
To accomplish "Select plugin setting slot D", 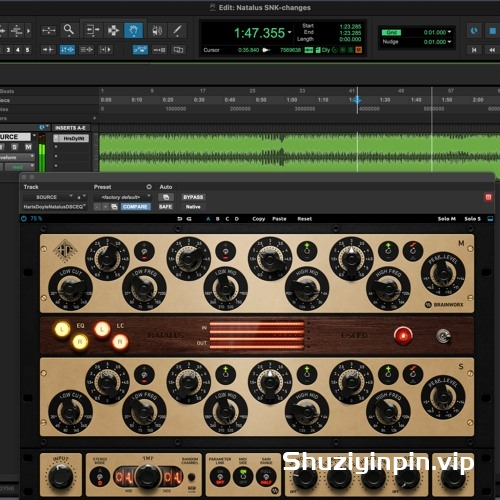I will coord(237,219).
